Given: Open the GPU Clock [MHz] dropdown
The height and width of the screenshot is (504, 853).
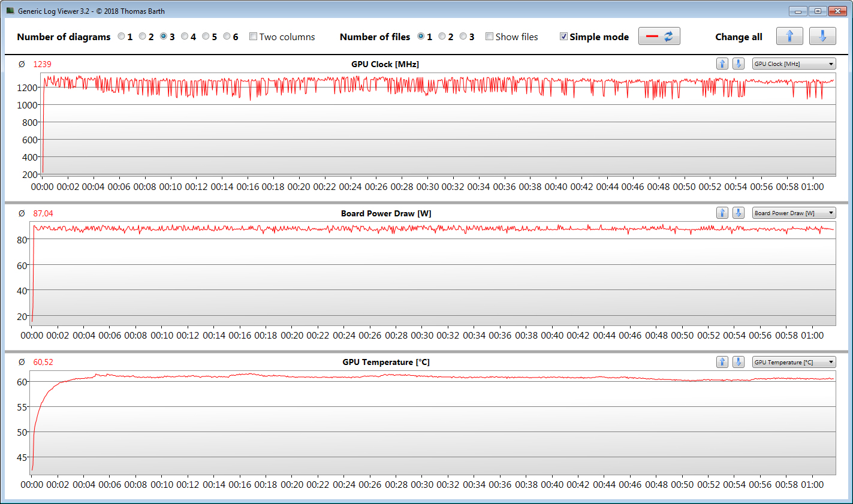Looking at the screenshot, I should (794, 64).
